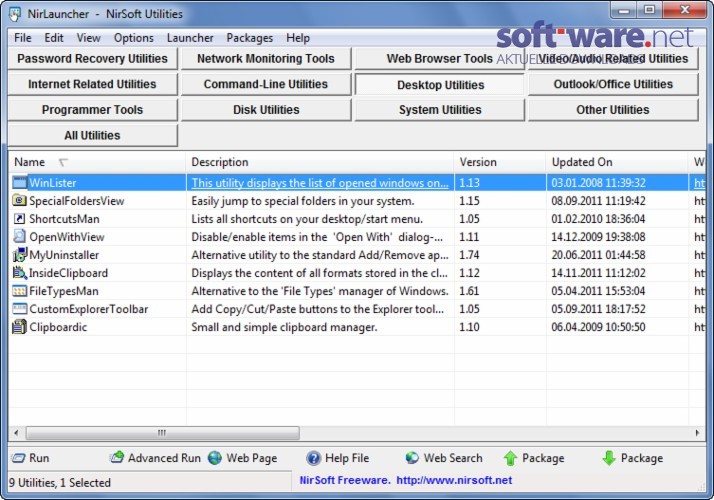This screenshot has height=500, width=714.
Task: Switch to Outlook/Office Utilities category
Action: pyautogui.click(x=613, y=84)
